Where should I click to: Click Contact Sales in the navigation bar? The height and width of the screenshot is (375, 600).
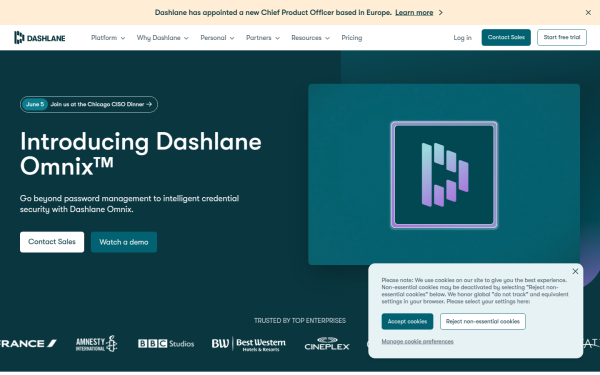tap(506, 38)
